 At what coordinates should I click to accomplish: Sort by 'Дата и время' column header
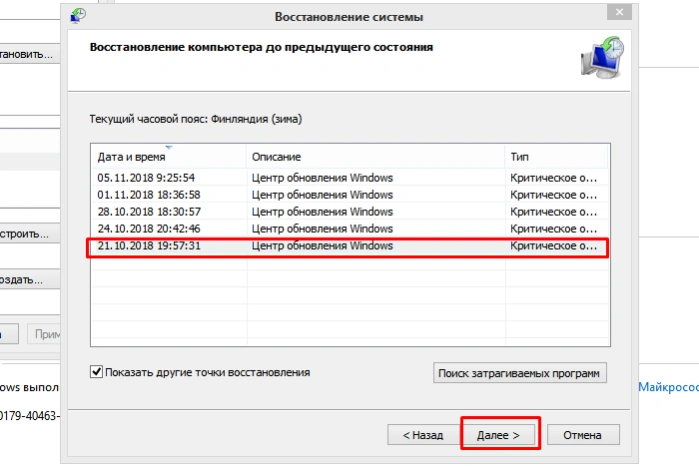[169, 157]
